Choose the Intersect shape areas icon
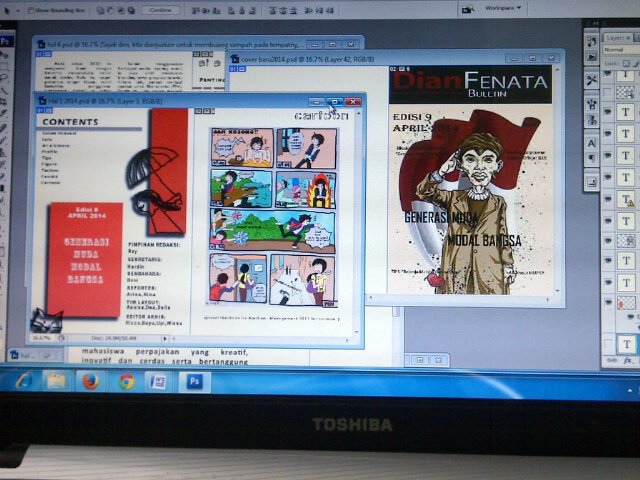 pos(121,10)
